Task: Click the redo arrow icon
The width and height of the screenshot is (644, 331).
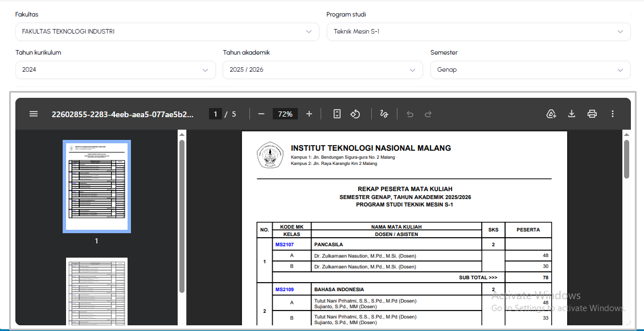Action: (428, 114)
